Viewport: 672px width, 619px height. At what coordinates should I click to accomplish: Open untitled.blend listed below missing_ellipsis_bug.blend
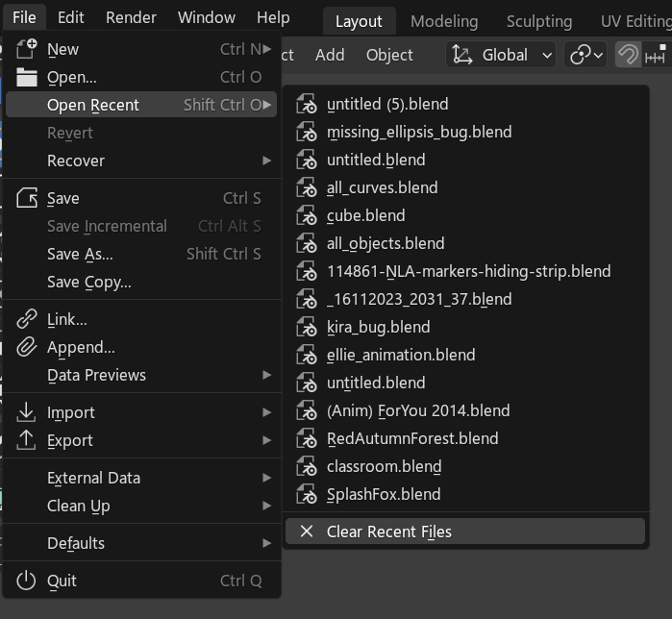pyautogui.click(x=465, y=160)
